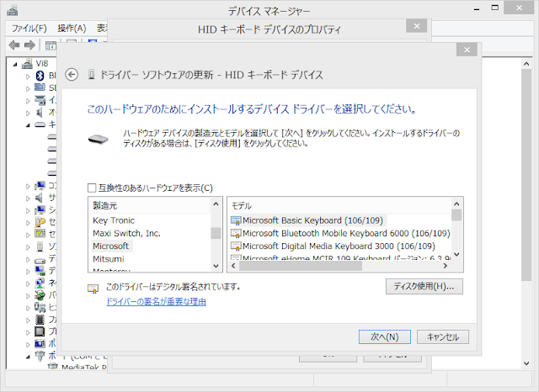The width and height of the screenshot is (539, 392).
Task: Collapse the ports (COM) category node
Action: [28, 357]
